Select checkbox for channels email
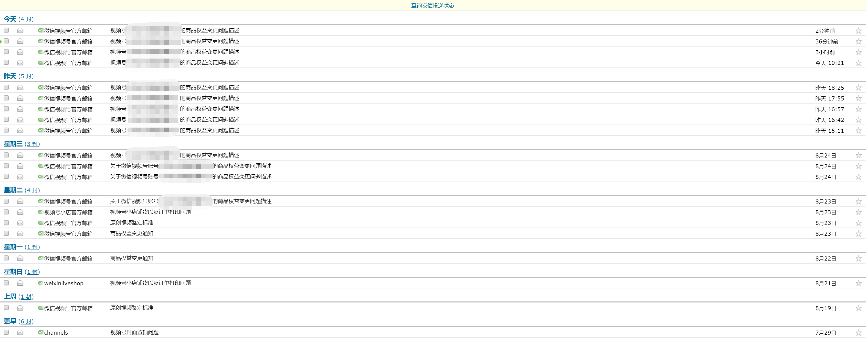 [6, 333]
